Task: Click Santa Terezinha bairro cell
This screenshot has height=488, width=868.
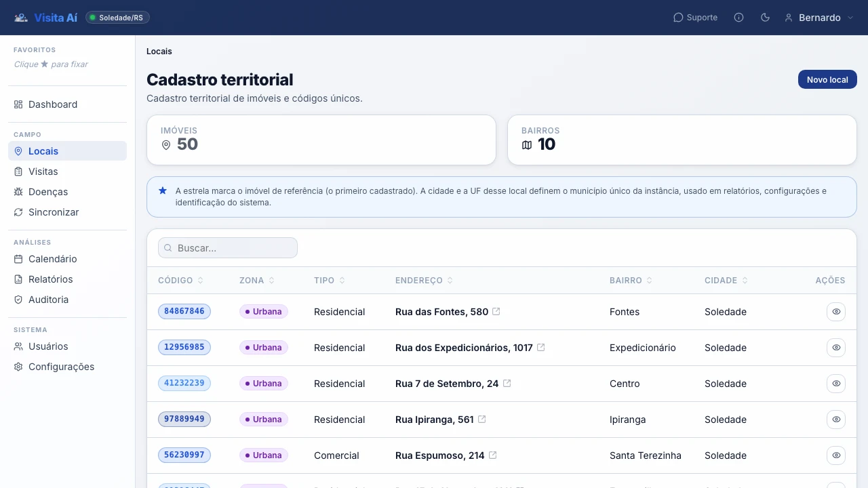Action: pyautogui.click(x=646, y=455)
